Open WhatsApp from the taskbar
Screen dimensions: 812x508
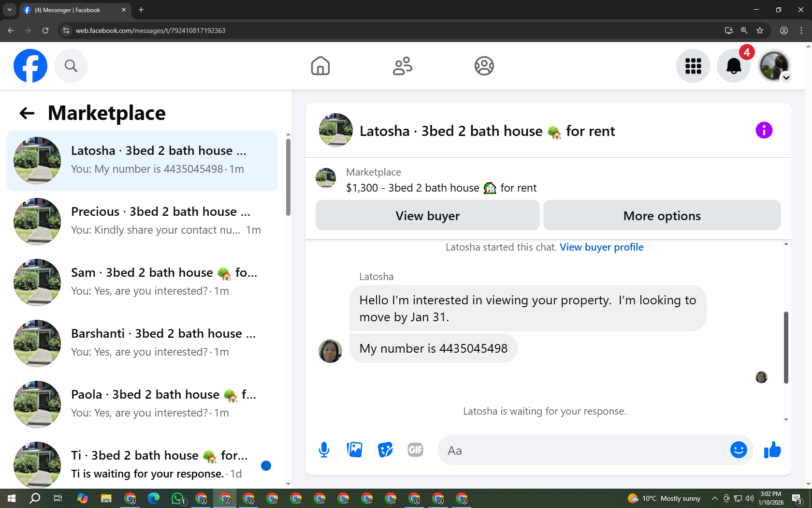[178, 498]
